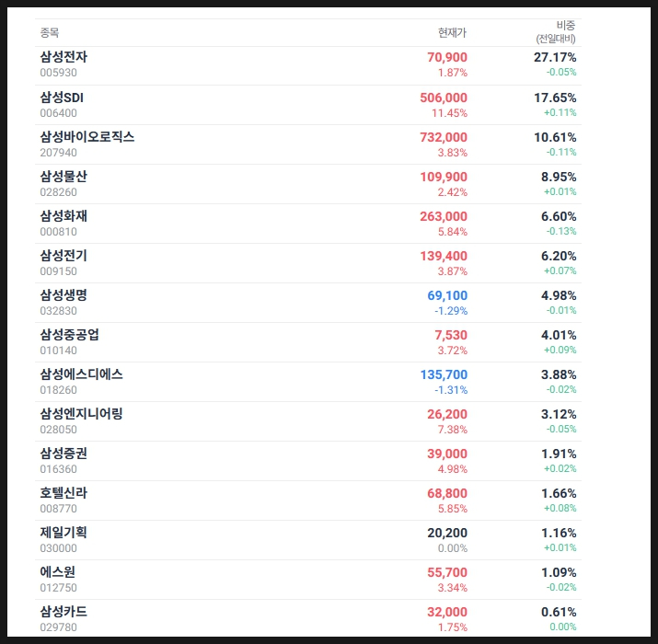
Task: Click the 삼성전기 stock name
Action: (63, 255)
